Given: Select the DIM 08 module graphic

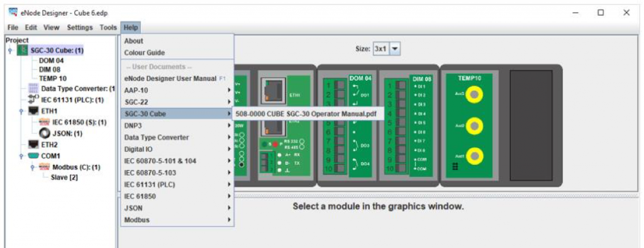Looking at the screenshot, I should [x=408, y=125].
